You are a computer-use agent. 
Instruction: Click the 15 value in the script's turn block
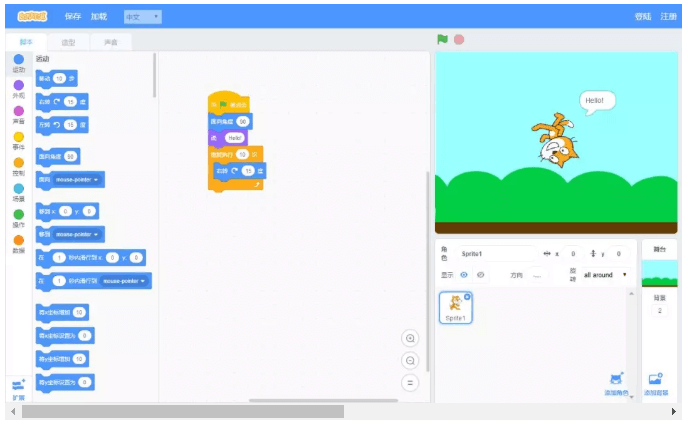click(x=248, y=171)
